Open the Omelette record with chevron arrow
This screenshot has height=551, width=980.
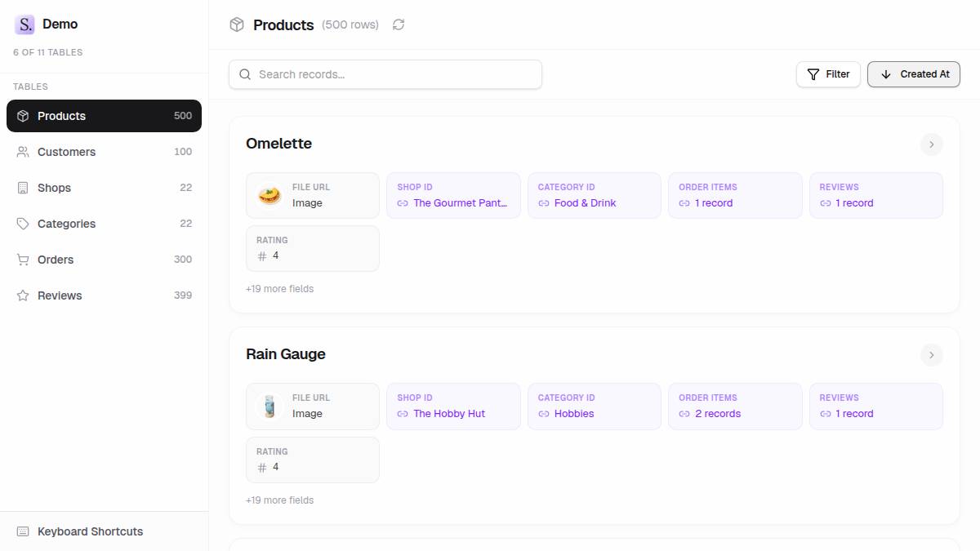(x=931, y=144)
